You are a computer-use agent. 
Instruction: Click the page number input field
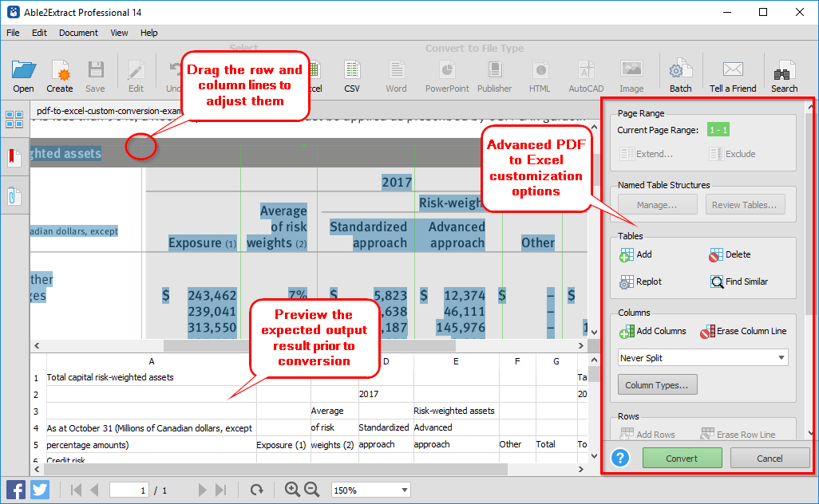(x=128, y=490)
